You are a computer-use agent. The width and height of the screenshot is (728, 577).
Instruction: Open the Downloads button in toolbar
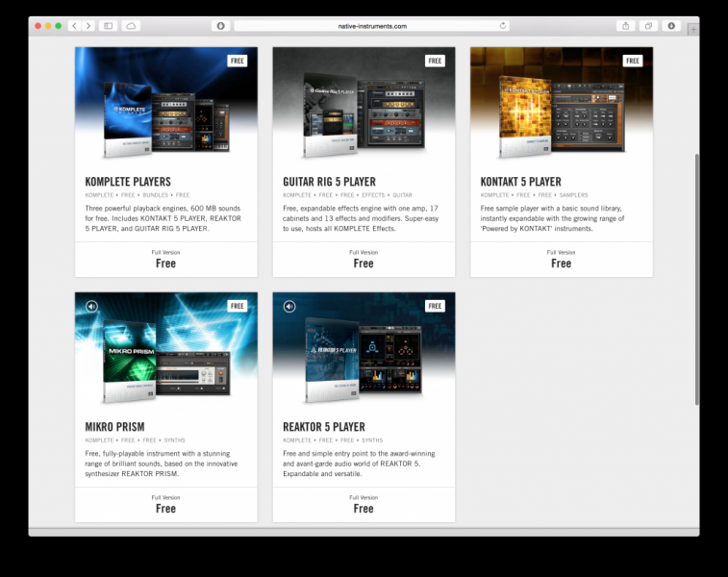point(671,26)
